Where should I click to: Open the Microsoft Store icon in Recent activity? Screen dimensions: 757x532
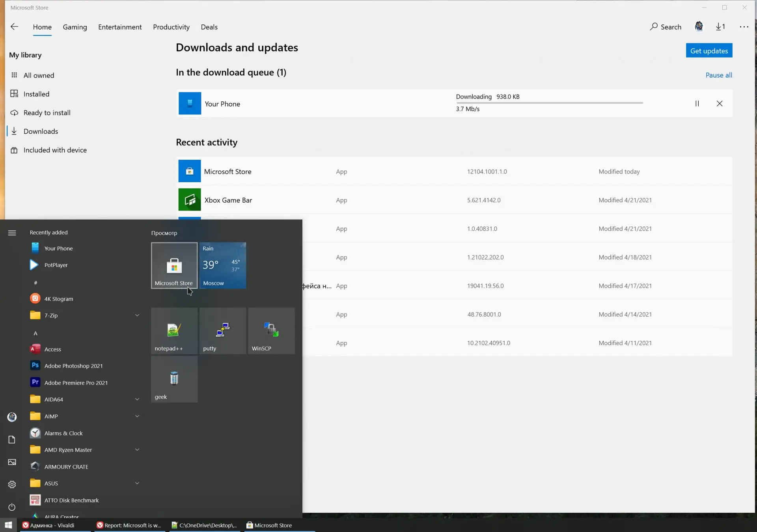click(x=189, y=171)
